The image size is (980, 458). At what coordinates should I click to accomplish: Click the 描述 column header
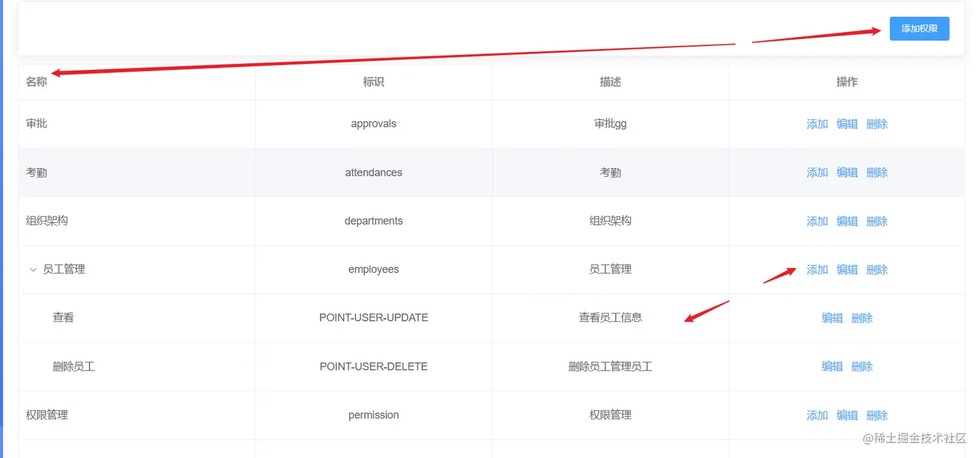tap(611, 82)
